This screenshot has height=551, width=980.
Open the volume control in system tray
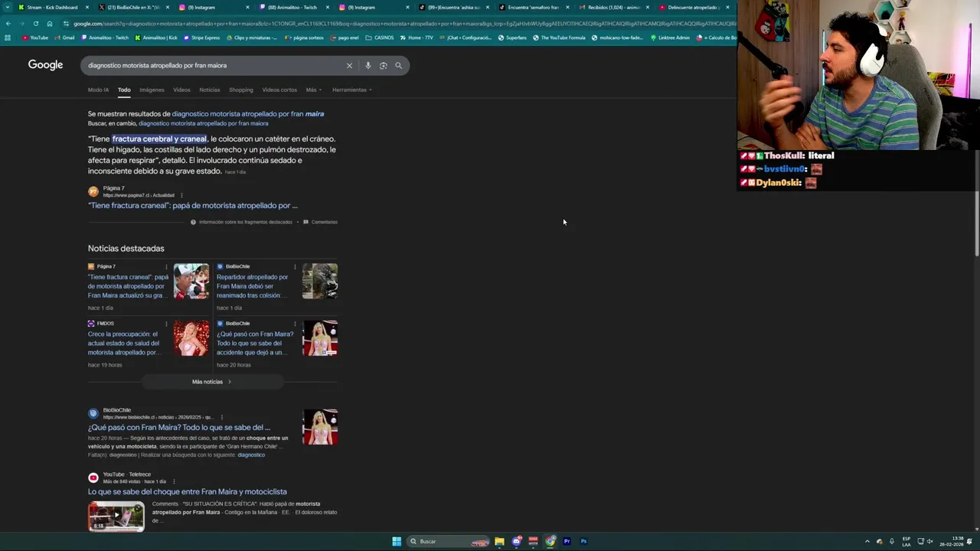[930, 542]
